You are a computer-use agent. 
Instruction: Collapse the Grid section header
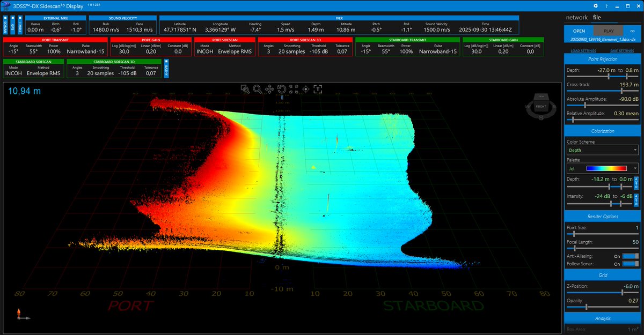coord(602,274)
